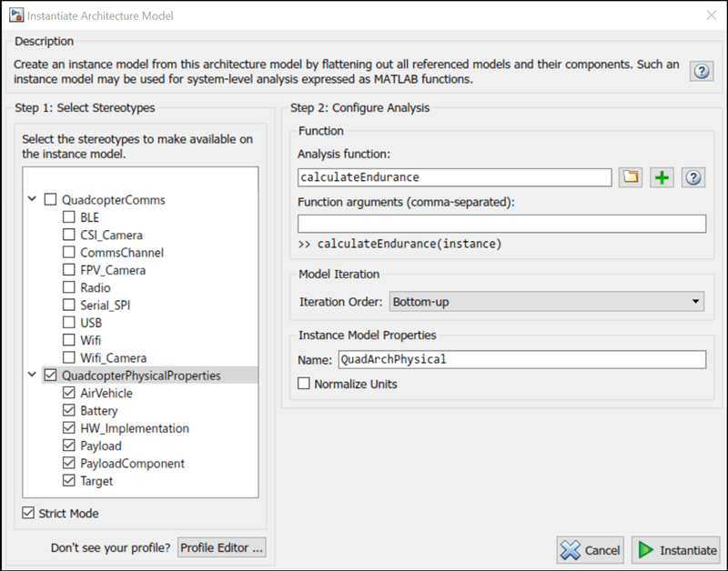
Task: Enable the Normalize Units checkbox
Action: pos(304,384)
